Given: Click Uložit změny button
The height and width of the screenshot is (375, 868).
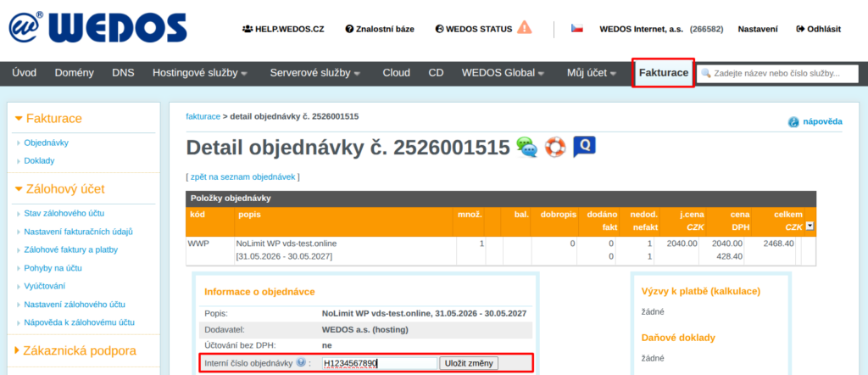Looking at the screenshot, I should 469,363.
